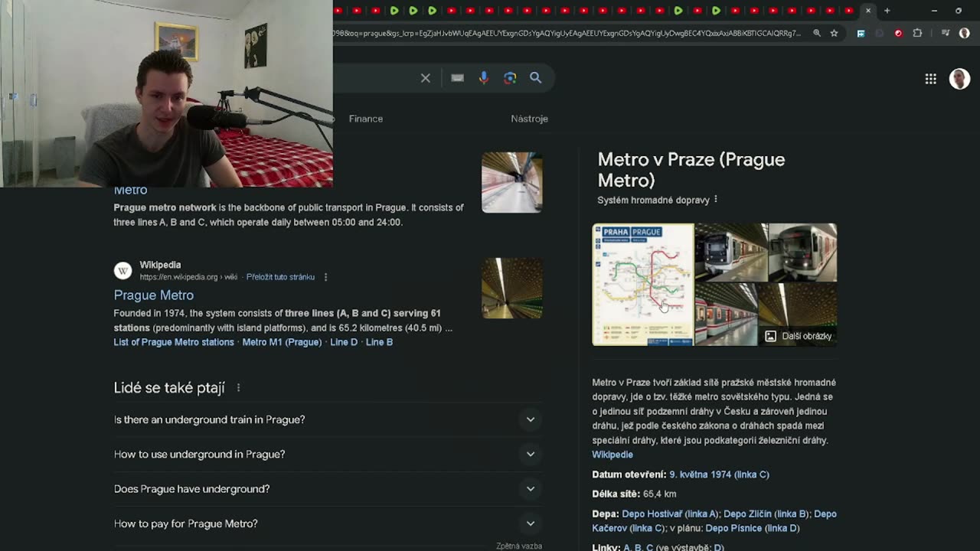Open 'List of Prague Metro stations' link
Screen dimensions: 980x551
[174, 342]
